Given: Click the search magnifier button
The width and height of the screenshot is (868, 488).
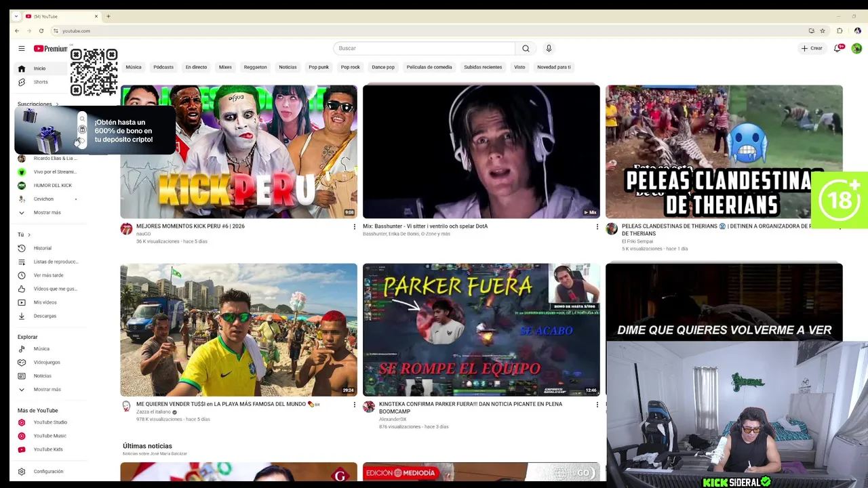Looking at the screenshot, I should pyautogui.click(x=526, y=48).
